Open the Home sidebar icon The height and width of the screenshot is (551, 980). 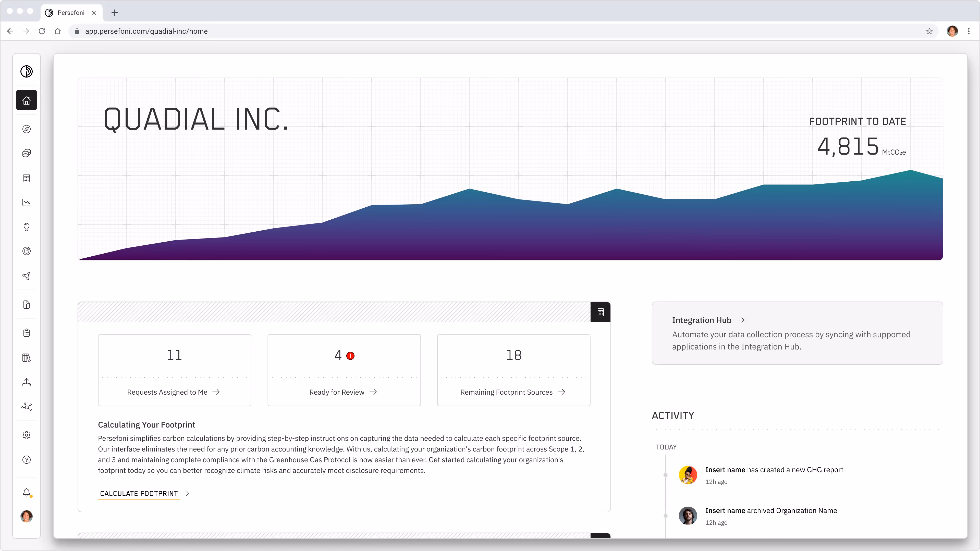point(26,101)
